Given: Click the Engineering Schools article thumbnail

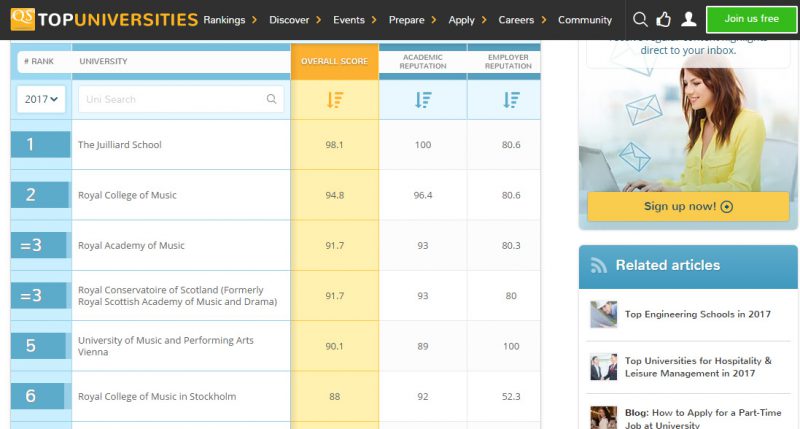Looking at the screenshot, I should pyautogui.click(x=604, y=314).
